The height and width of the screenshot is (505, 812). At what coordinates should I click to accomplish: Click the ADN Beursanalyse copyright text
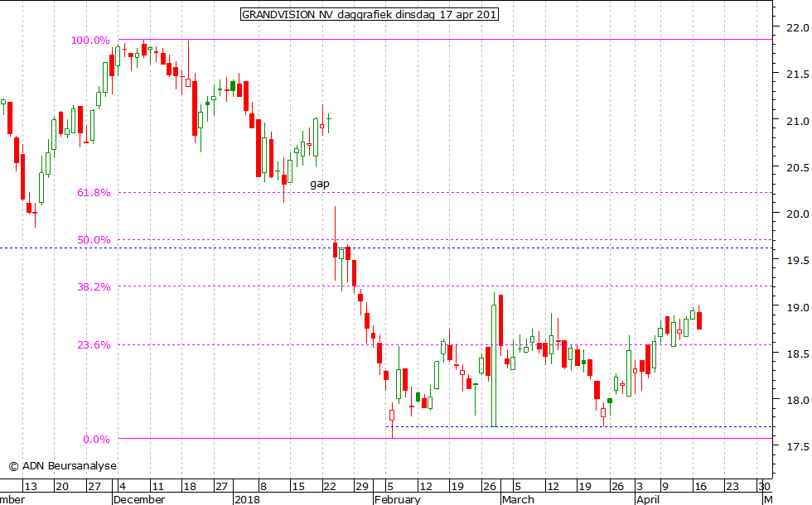63,465
